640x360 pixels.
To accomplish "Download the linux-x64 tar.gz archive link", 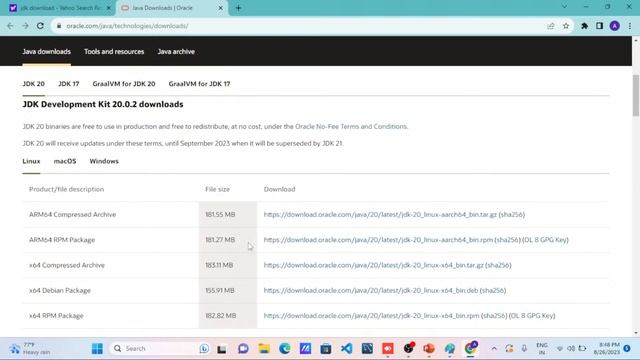I will coord(373,265).
